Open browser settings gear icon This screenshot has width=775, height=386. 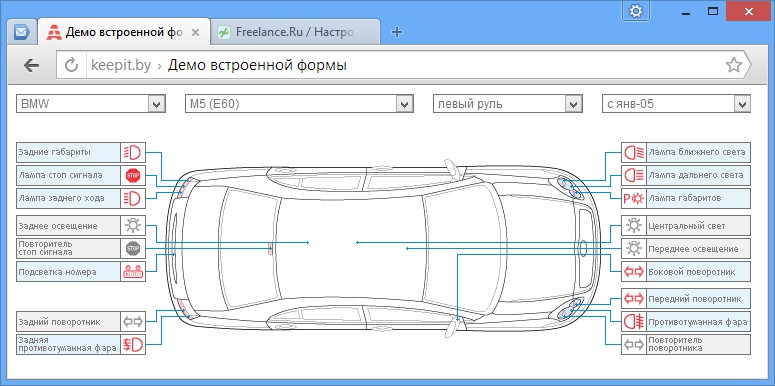[x=636, y=11]
